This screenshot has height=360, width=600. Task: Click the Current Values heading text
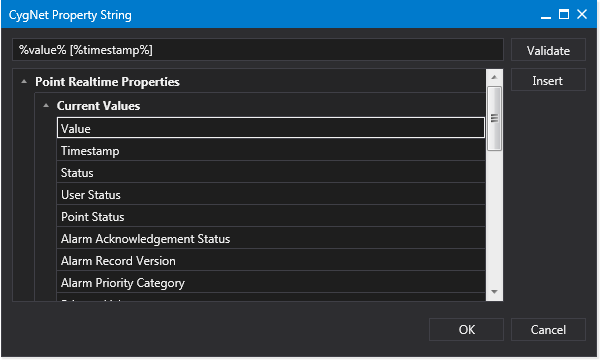point(98,106)
